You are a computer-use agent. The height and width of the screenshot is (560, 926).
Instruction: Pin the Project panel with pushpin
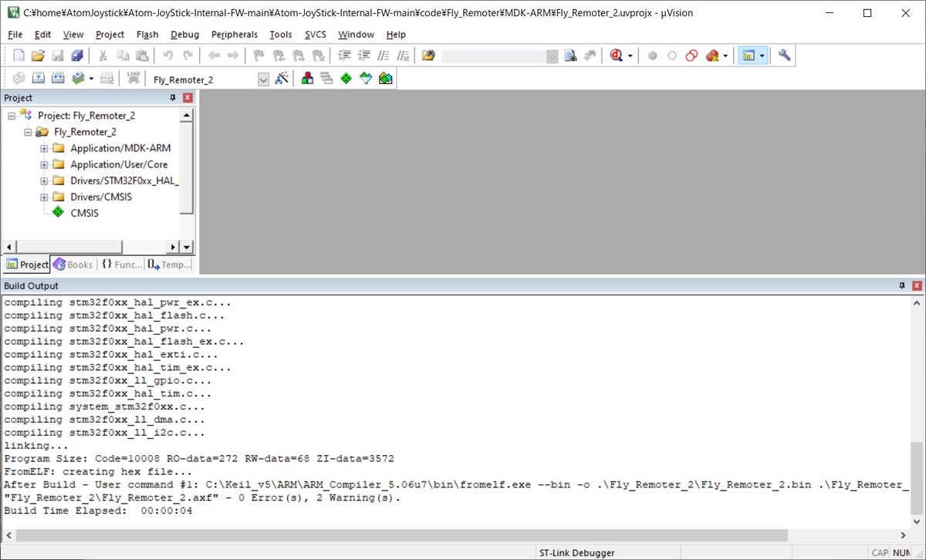tap(173, 98)
